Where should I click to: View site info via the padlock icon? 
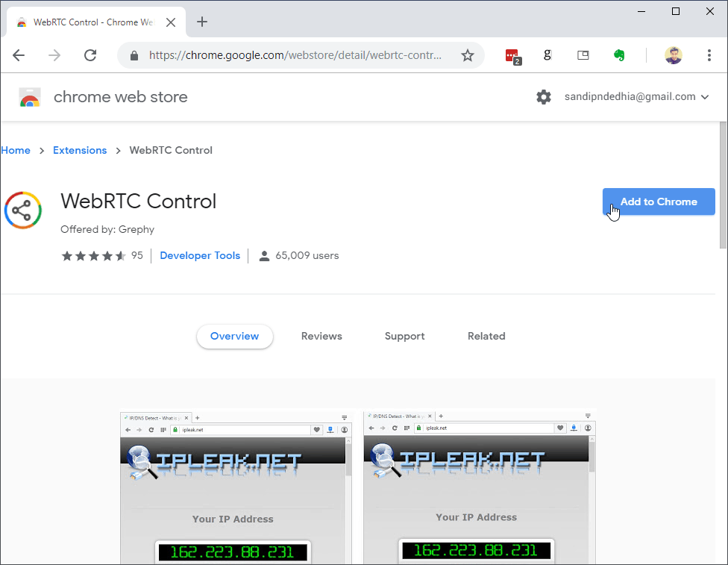click(134, 56)
